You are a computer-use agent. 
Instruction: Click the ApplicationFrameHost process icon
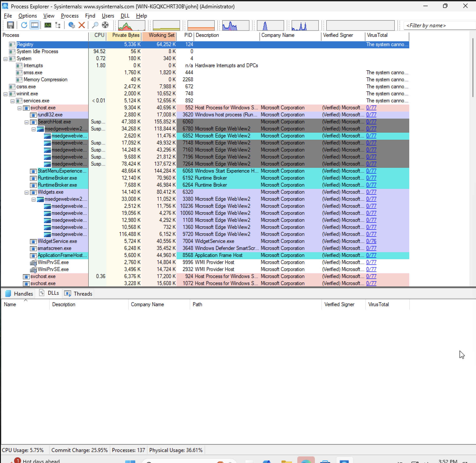(33, 256)
